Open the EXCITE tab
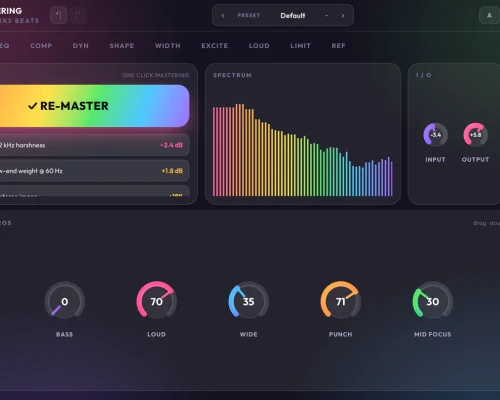500x400 pixels. pos(215,46)
